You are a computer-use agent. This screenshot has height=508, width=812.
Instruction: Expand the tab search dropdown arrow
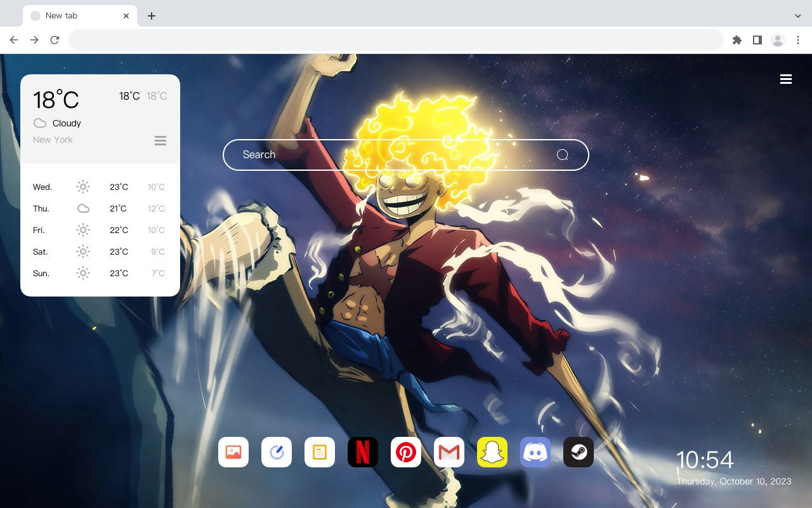(798, 16)
